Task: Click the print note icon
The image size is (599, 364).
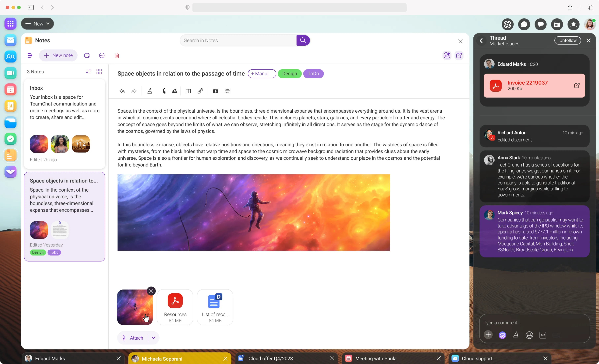Action: [x=87, y=55]
